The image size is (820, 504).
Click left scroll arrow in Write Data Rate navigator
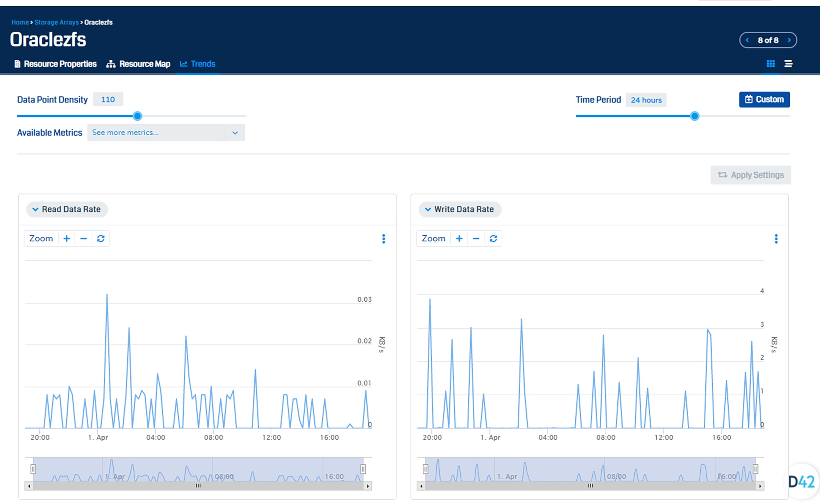[x=421, y=486]
